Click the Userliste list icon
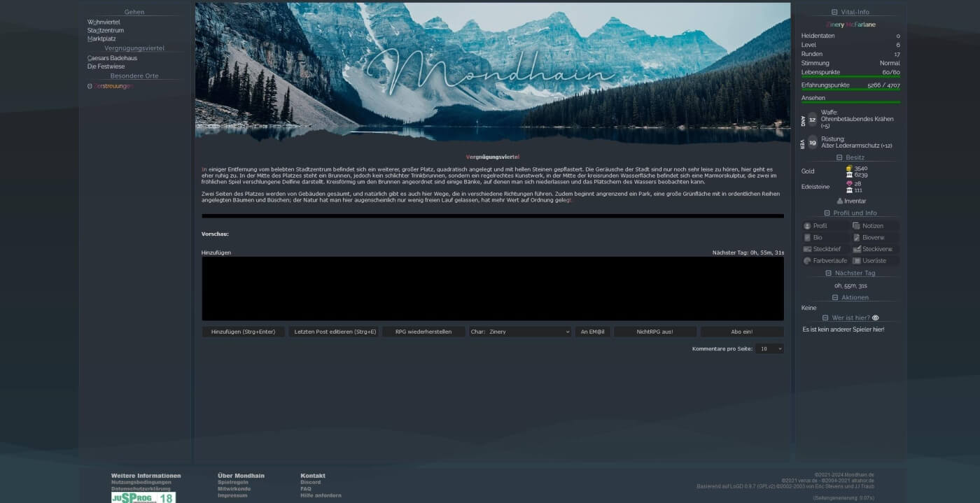Image resolution: width=980 pixels, height=503 pixels. (x=856, y=261)
